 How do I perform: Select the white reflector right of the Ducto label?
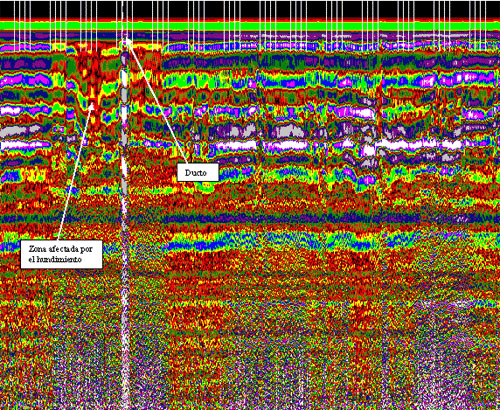[236, 146]
